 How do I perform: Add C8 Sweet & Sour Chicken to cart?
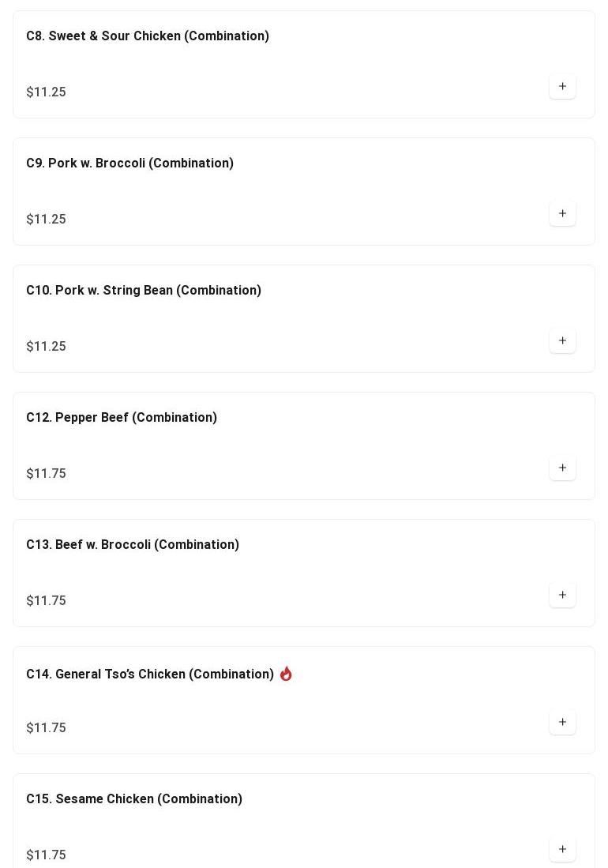pos(562,86)
